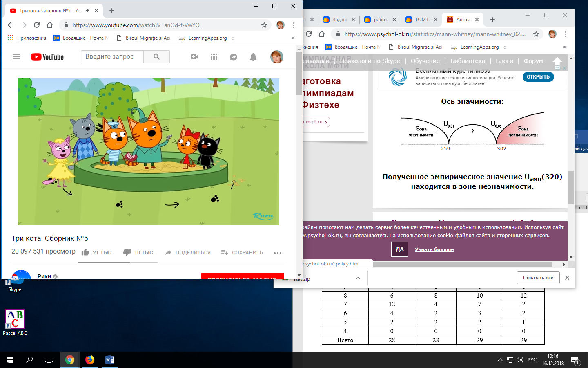Open Библиотека site menu item

point(468,61)
